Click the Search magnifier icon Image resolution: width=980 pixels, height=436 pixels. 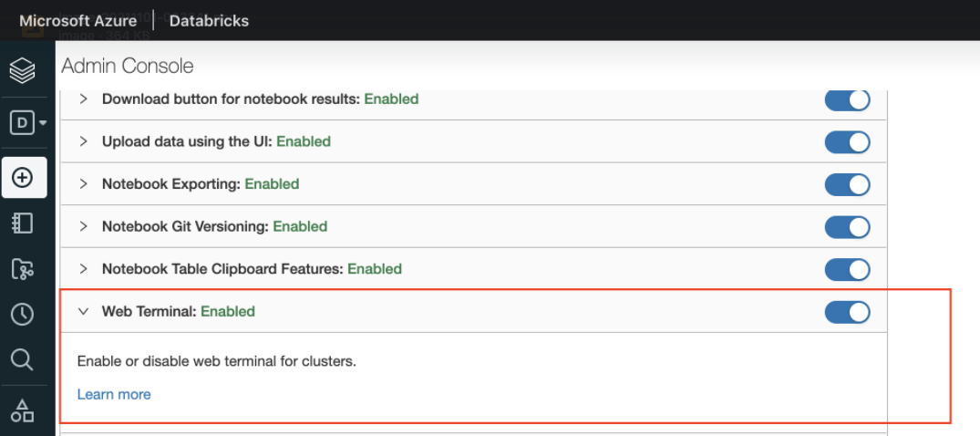point(22,360)
